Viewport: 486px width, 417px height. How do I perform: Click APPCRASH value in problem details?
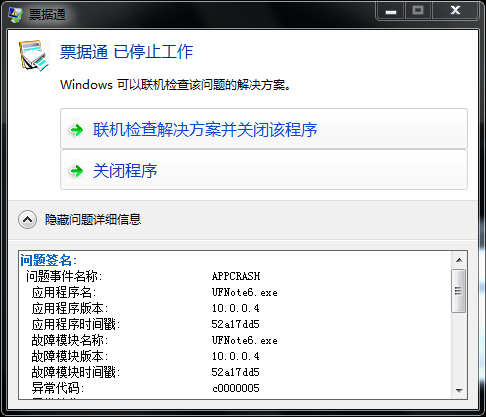pos(236,276)
